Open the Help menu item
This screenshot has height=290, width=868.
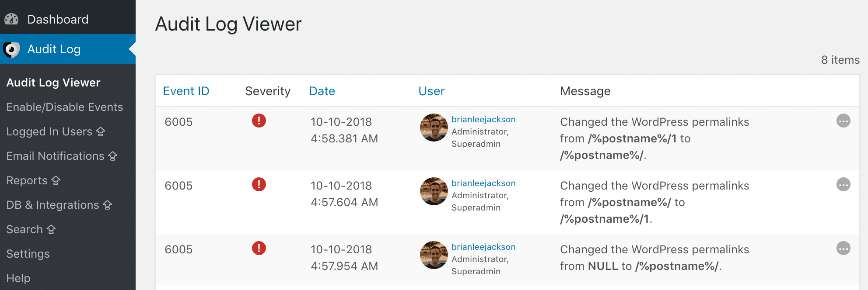[18, 278]
